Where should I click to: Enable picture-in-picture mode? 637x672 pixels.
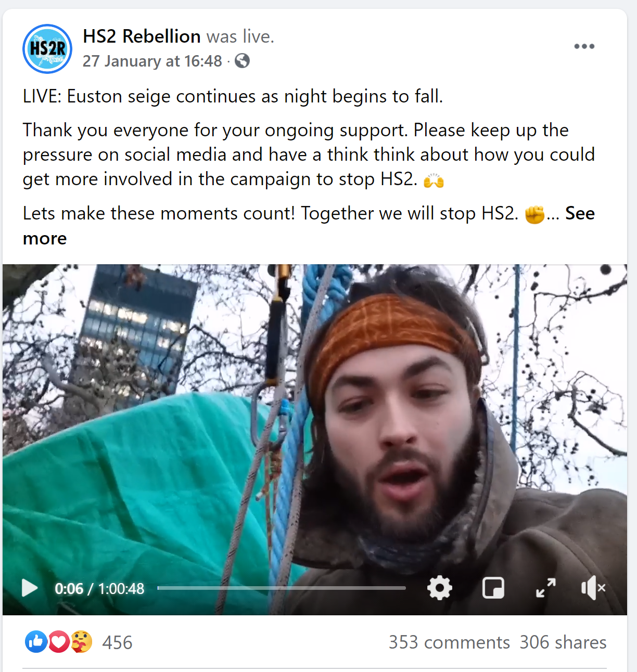(x=493, y=588)
